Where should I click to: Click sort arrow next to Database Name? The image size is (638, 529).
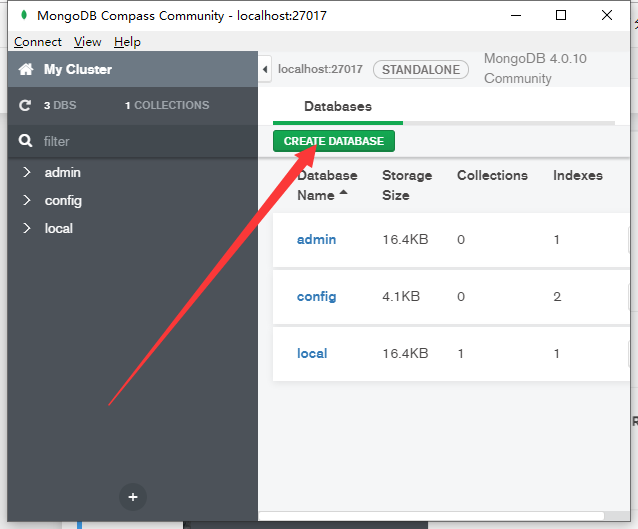tap(343, 192)
